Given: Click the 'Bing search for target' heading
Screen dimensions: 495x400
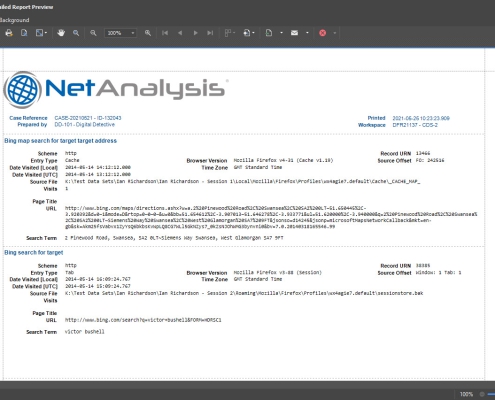Looking at the screenshot, I should pos(34,252).
